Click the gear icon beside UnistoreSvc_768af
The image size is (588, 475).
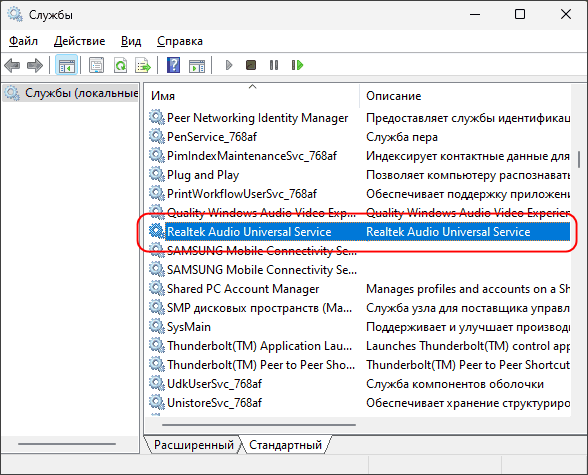point(156,402)
